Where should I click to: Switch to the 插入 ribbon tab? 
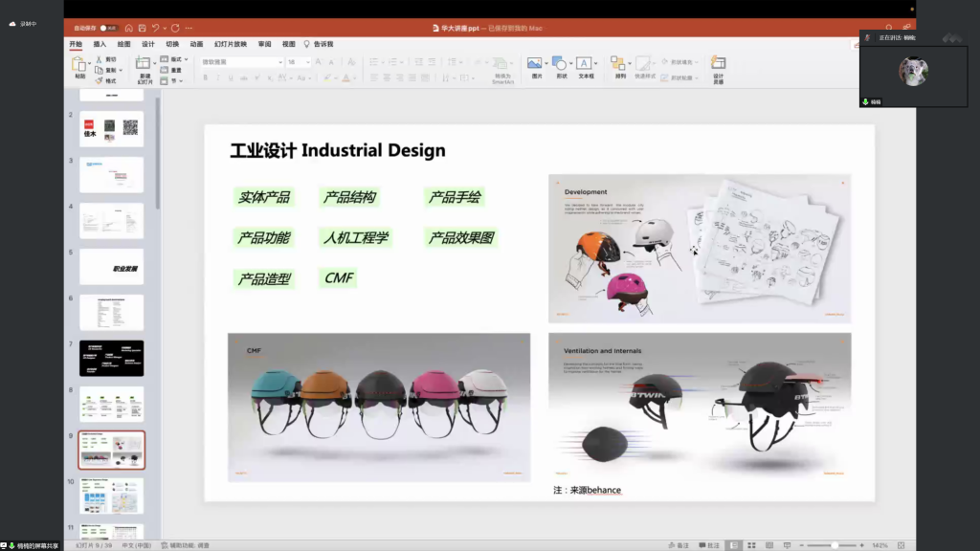coord(100,44)
